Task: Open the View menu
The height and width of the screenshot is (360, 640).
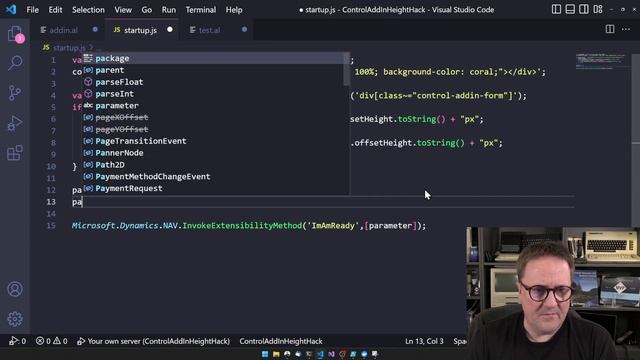Action: click(123, 9)
